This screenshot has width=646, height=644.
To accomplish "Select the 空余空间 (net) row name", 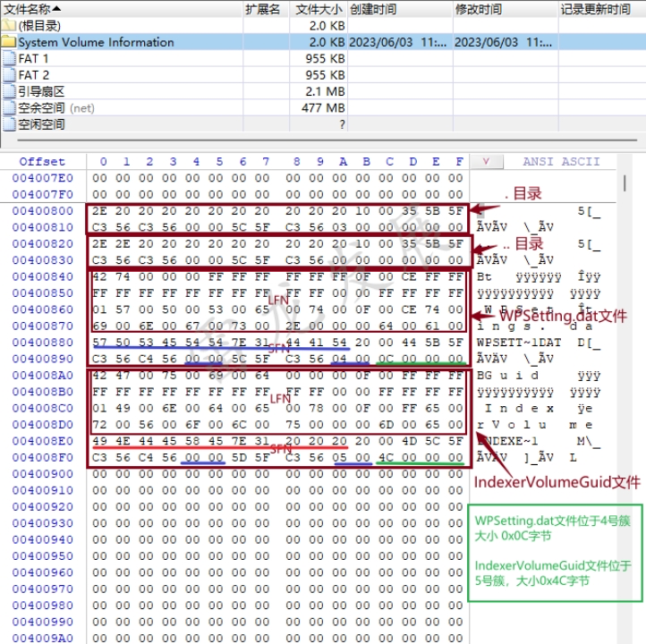I will 56,108.
